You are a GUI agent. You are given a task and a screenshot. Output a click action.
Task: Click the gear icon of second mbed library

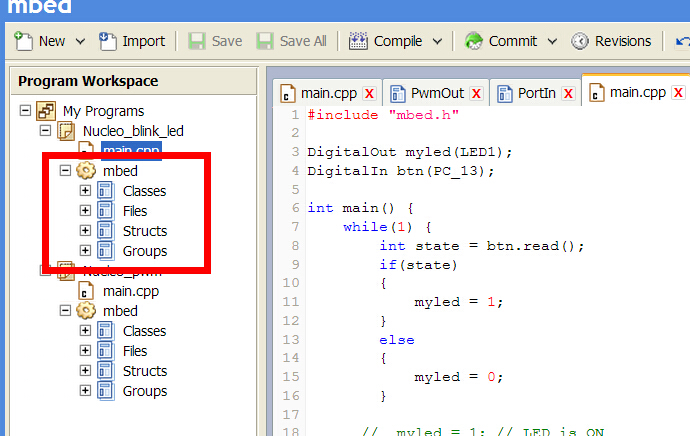[x=86, y=311]
